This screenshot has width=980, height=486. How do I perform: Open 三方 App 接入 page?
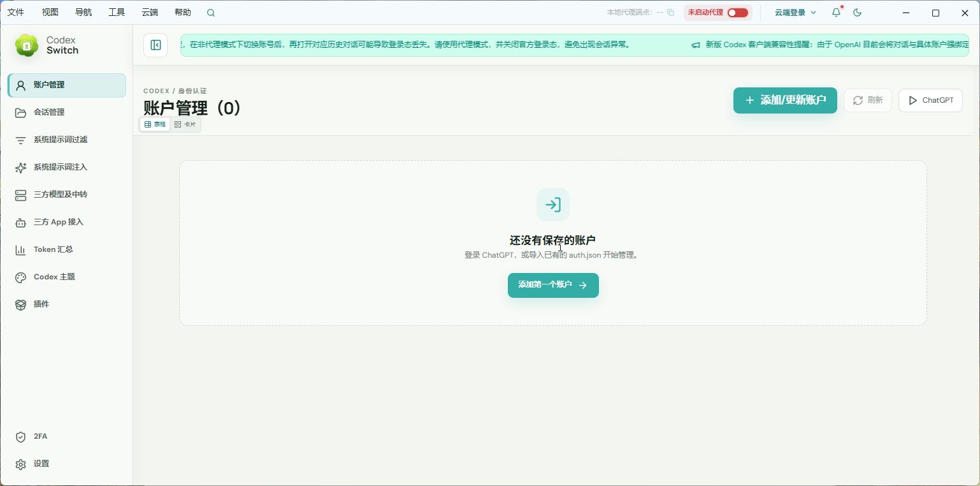(67, 222)
